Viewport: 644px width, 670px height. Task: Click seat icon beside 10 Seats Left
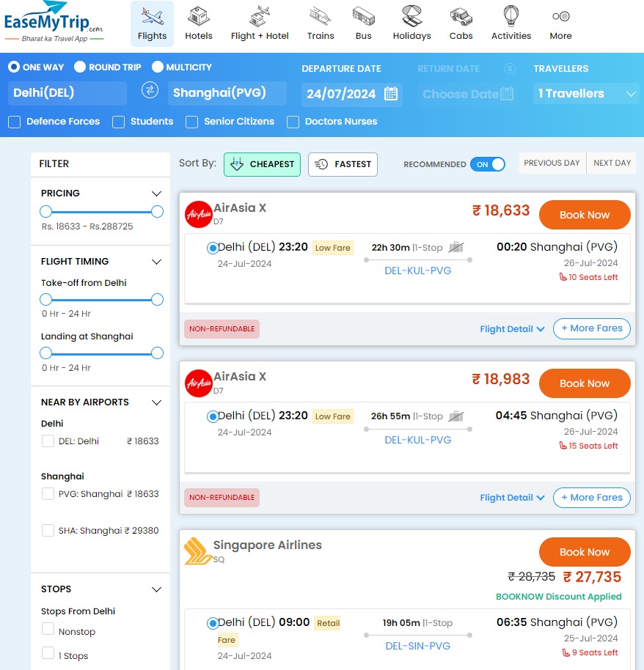pos(563,277)
